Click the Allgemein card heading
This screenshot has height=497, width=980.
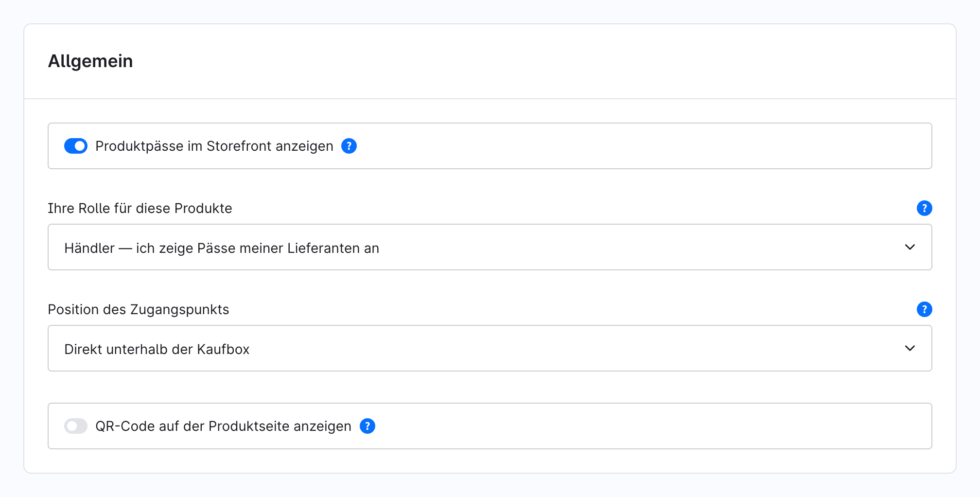[x=90, y=61]
